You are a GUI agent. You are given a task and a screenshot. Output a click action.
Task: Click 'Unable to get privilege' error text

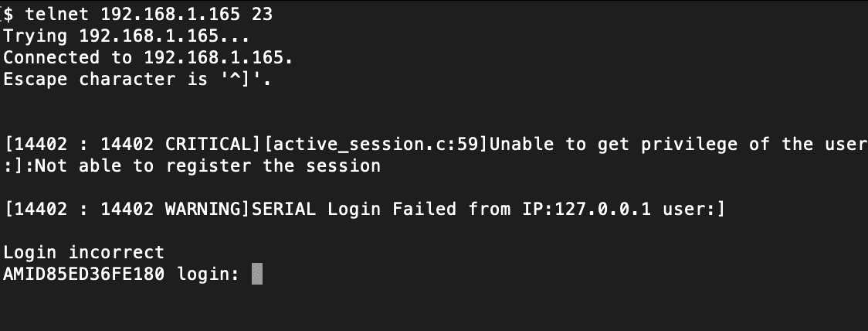[614, 145]
